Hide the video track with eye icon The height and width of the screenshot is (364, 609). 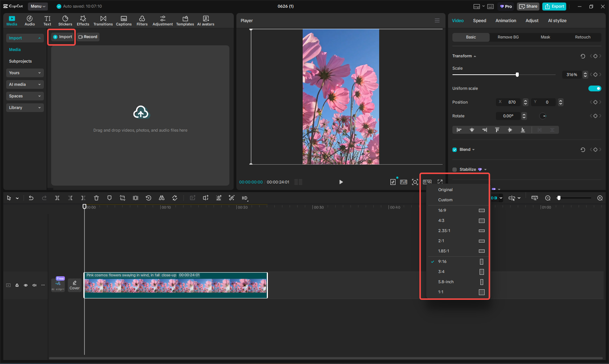pyautogui.click(x=26, y=285)
